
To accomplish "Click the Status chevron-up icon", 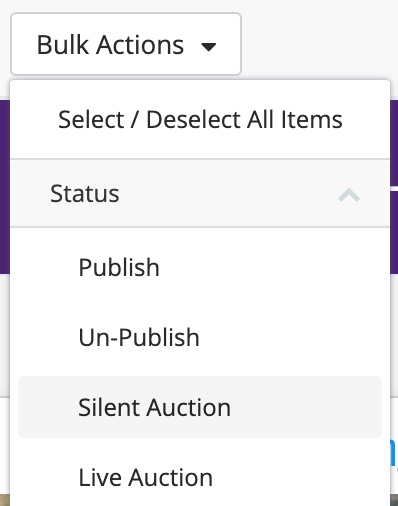I will [349, 195].
